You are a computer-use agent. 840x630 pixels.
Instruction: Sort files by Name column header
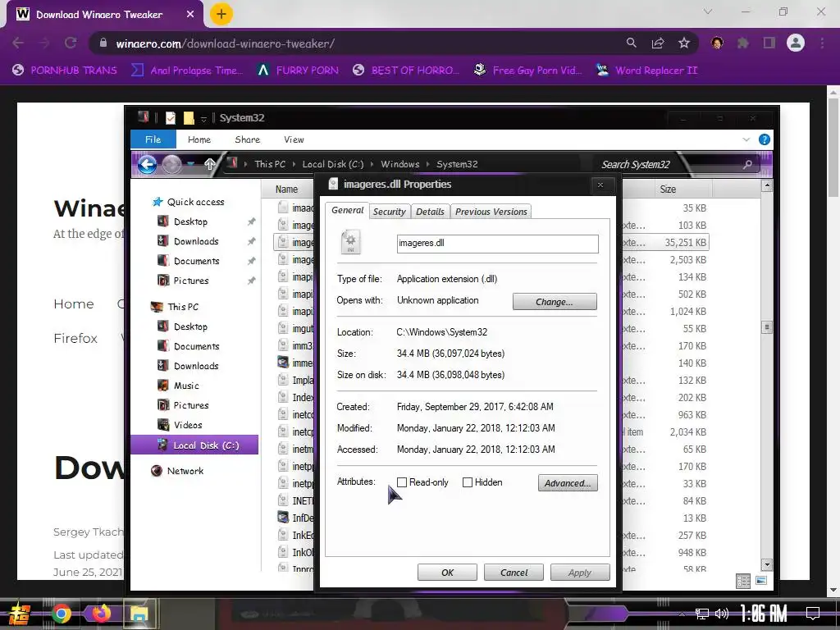point(286,189)
